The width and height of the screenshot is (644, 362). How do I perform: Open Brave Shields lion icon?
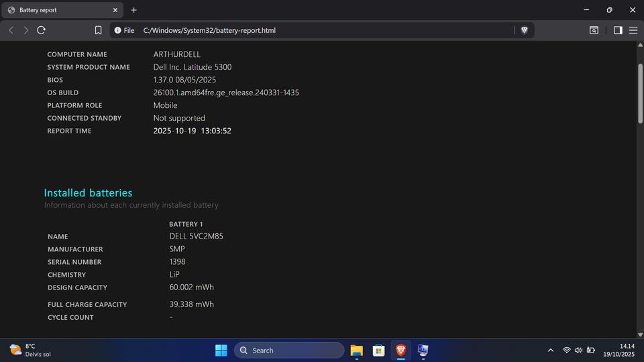[x=524, y=30]
